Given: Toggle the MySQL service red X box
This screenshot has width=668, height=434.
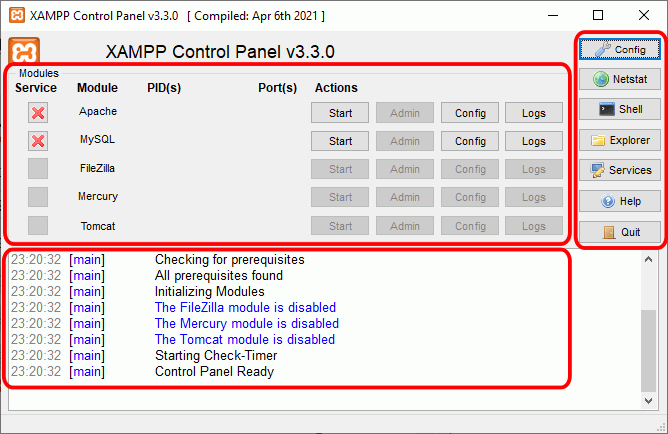Looking at the screenshot, I should click(38, 141).
